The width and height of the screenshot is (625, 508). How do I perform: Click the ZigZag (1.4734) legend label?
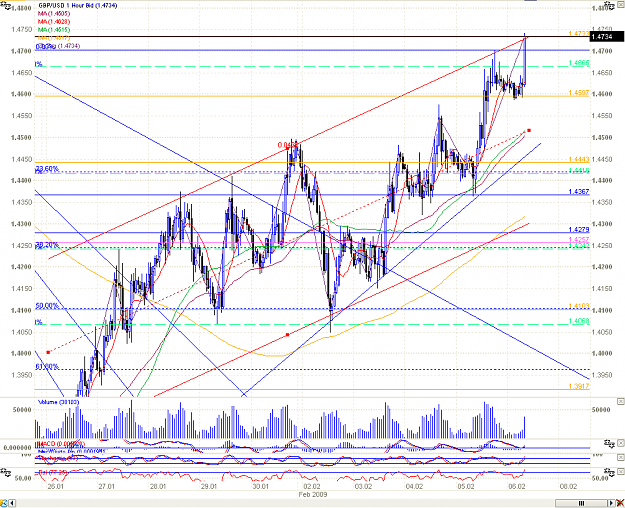(x=58, y=46)
